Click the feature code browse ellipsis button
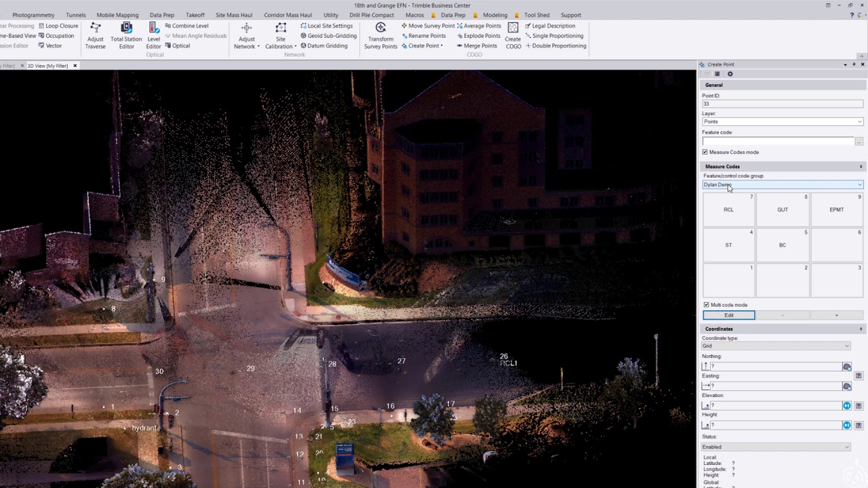Screen dimensions: 868x488 point(859,142)
